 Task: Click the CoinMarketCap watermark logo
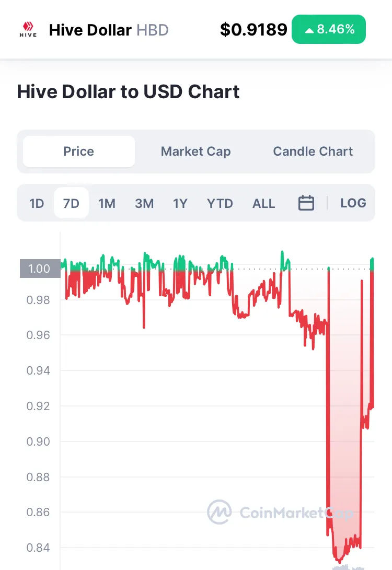tap(220, 512)
